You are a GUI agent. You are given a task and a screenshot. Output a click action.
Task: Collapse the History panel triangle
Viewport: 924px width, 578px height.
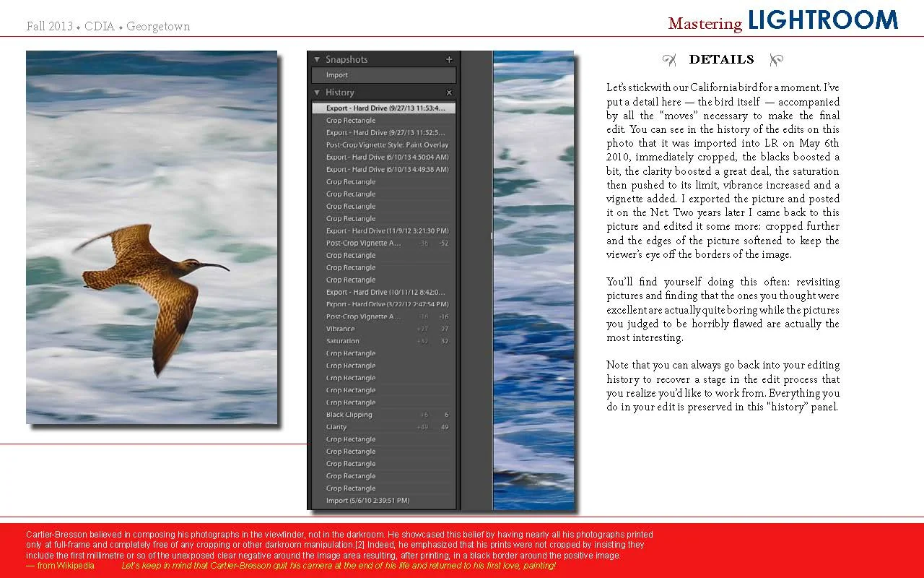pyautogui.click(x=317, y=92)
